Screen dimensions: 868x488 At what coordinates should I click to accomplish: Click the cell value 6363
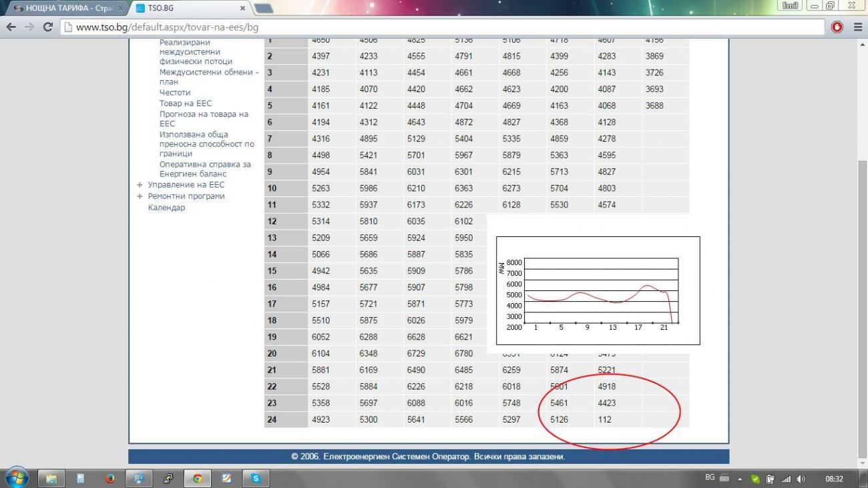[464, 188]
